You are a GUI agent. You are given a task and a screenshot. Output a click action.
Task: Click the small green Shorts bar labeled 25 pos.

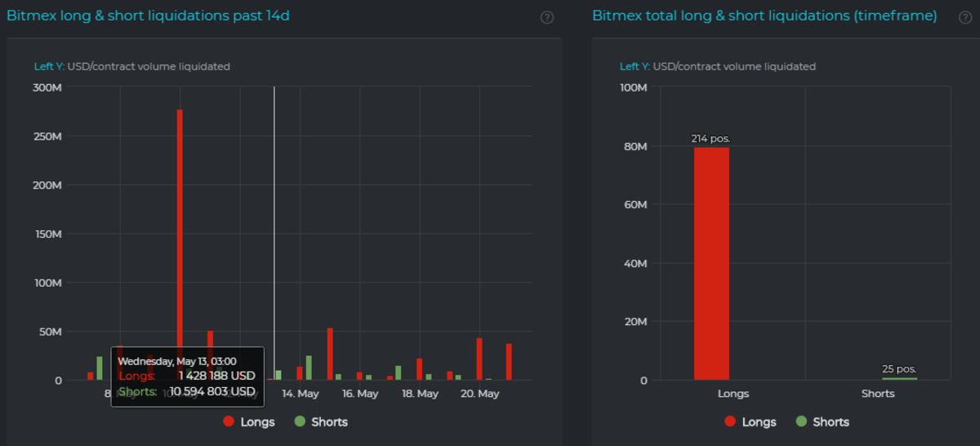click(900, 378)
